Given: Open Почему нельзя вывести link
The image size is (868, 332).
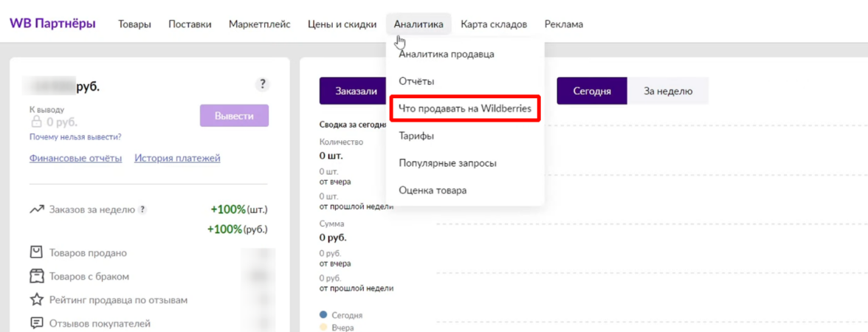Looking at the screenshot, I should pyautogui.click(x=75, y=136).
